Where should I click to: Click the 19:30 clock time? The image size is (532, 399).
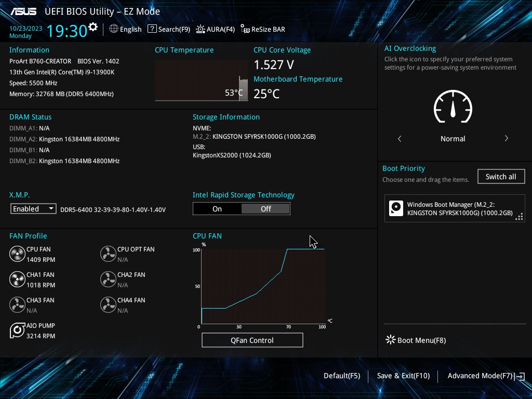67,31
